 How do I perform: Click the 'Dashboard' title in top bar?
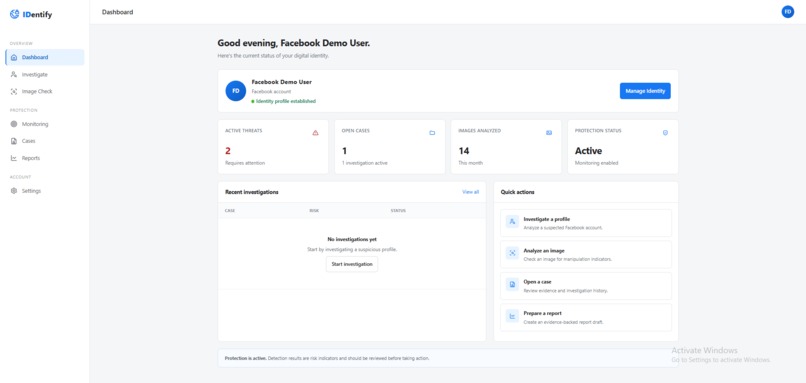117,12
